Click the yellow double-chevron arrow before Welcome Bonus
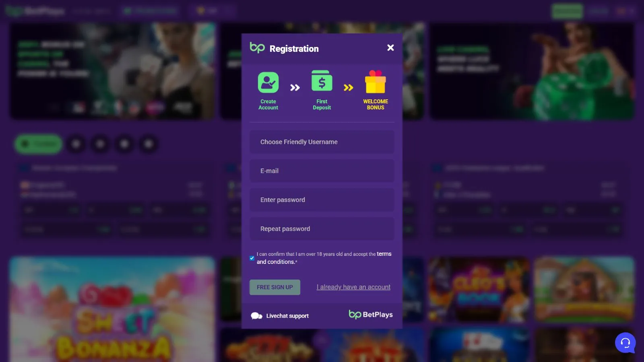644x362 pixels. pos(349,88)
